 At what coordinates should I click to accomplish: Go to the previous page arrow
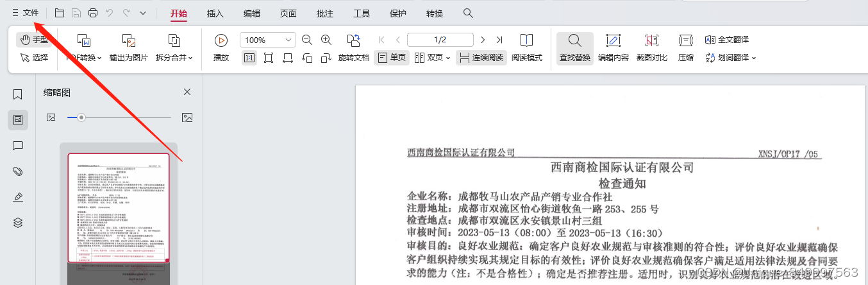pyautogui.click(x=398, y=40)
